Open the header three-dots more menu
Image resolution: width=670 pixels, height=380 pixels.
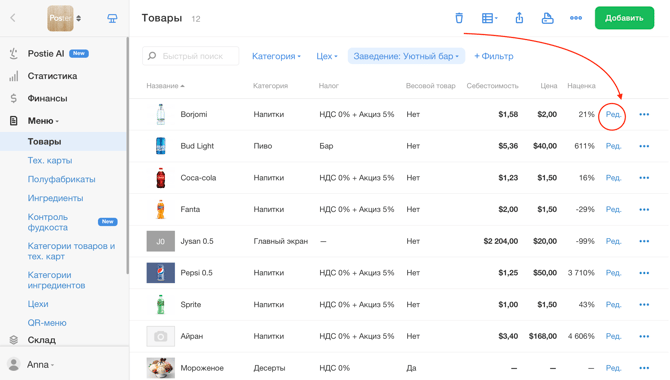click(576, 18)
